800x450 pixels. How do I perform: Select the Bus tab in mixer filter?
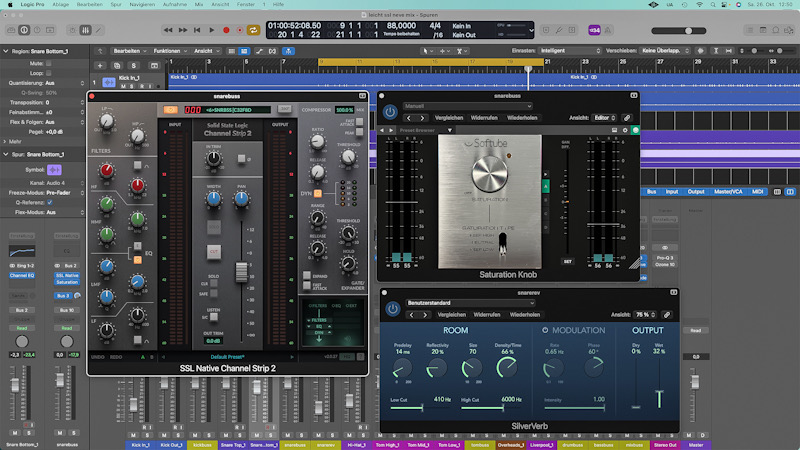(x=652, y=192)
